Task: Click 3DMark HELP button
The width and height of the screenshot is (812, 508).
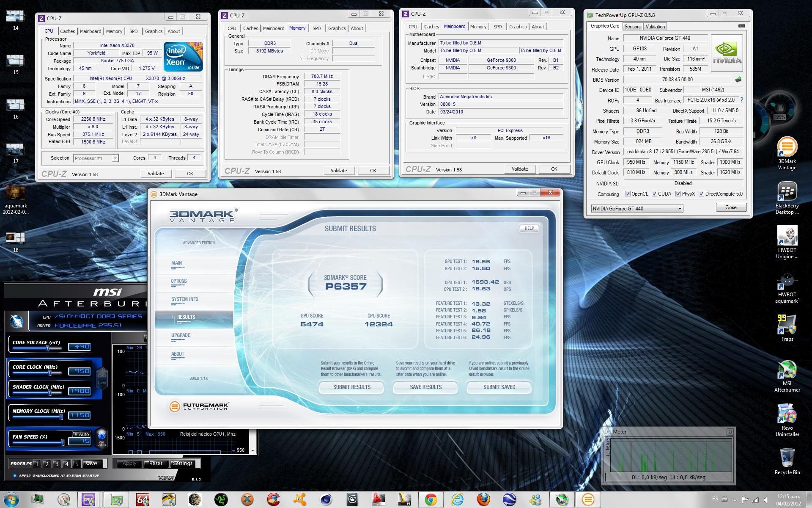Action: 529,228
